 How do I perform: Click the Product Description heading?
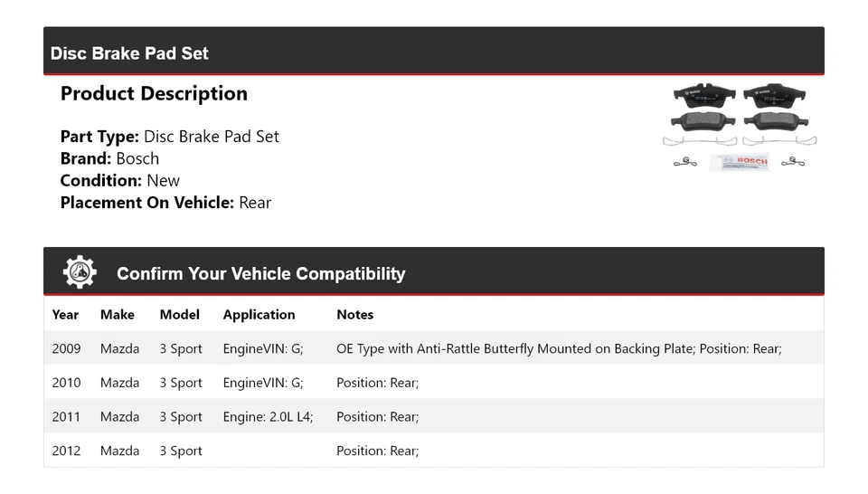point(154,94)
